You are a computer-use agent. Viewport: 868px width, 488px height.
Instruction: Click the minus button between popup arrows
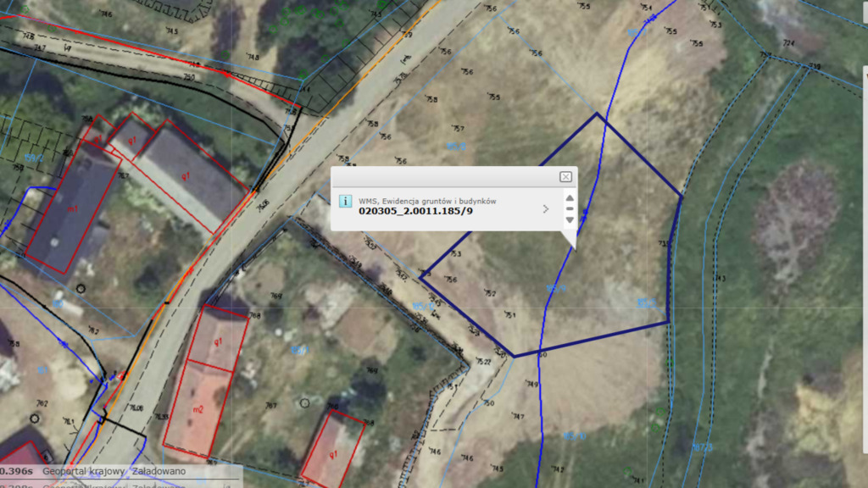(x=570, y=208)
